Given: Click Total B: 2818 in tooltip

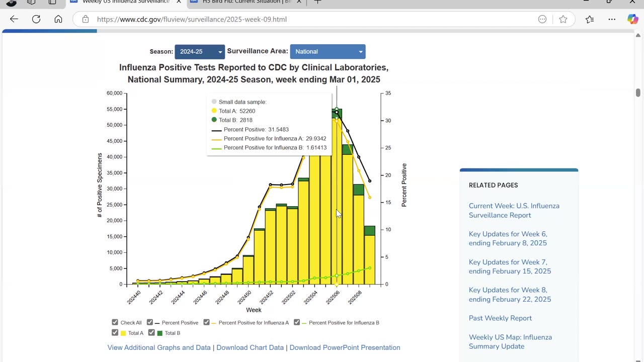Looking at the screenshot, I should coord(235,120).
